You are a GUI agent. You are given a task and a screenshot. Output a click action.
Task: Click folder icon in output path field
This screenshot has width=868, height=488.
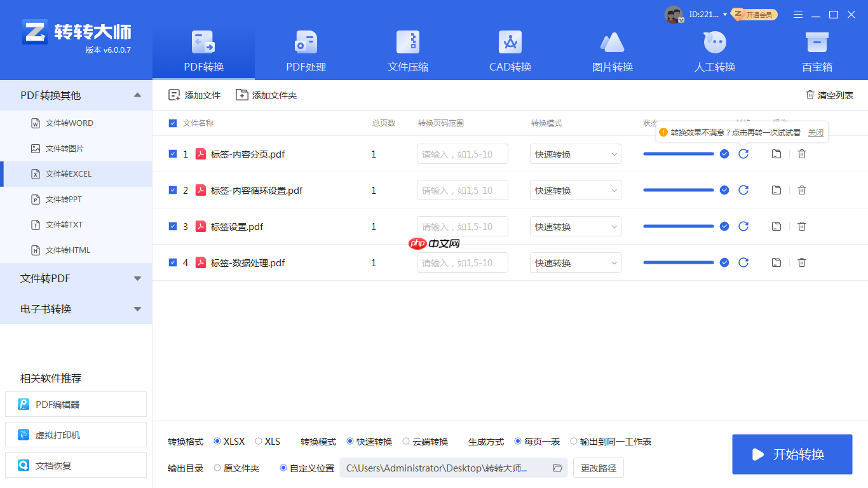point(558,468)
